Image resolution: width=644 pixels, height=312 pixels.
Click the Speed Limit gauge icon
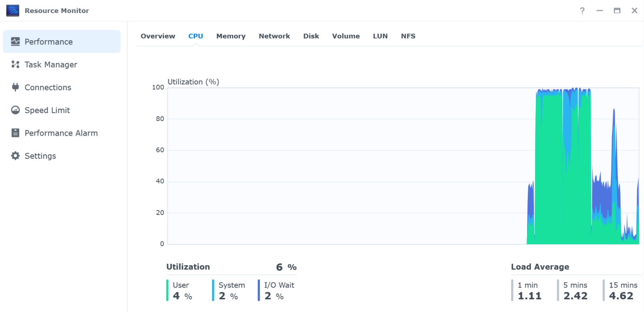point(16,110)
